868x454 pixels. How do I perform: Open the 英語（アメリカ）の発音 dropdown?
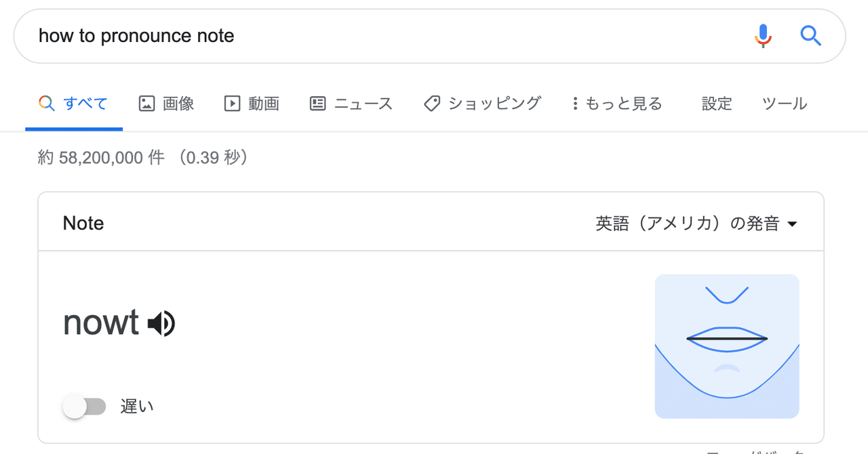pyautogui.click(x=696, y=224)
